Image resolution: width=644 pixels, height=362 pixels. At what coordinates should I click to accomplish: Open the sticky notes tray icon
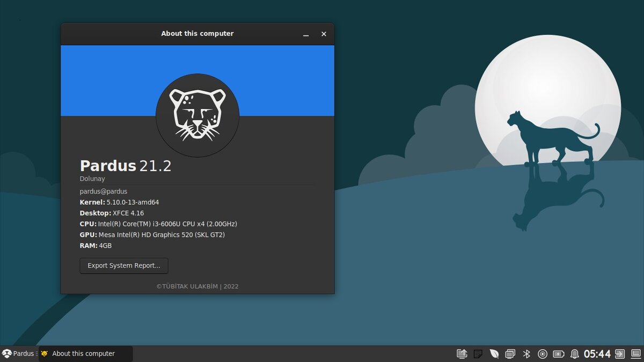coord(479,353)
